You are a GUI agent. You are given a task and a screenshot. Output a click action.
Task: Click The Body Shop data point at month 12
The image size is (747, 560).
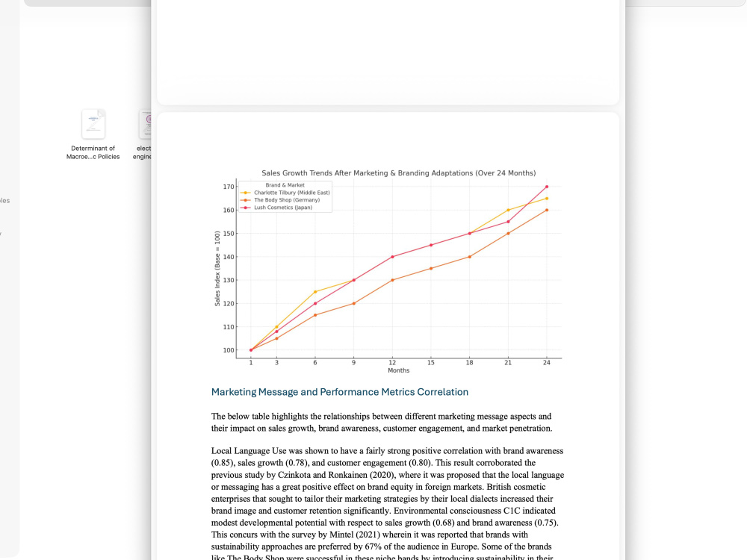393,280
